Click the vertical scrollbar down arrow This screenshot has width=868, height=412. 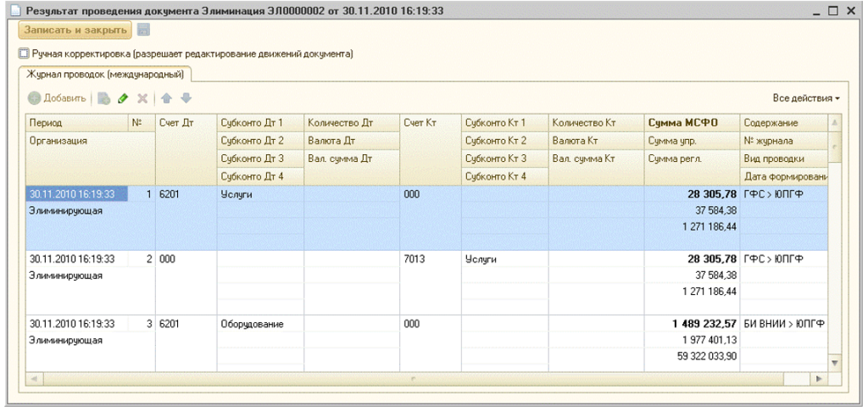pos(834,363)
